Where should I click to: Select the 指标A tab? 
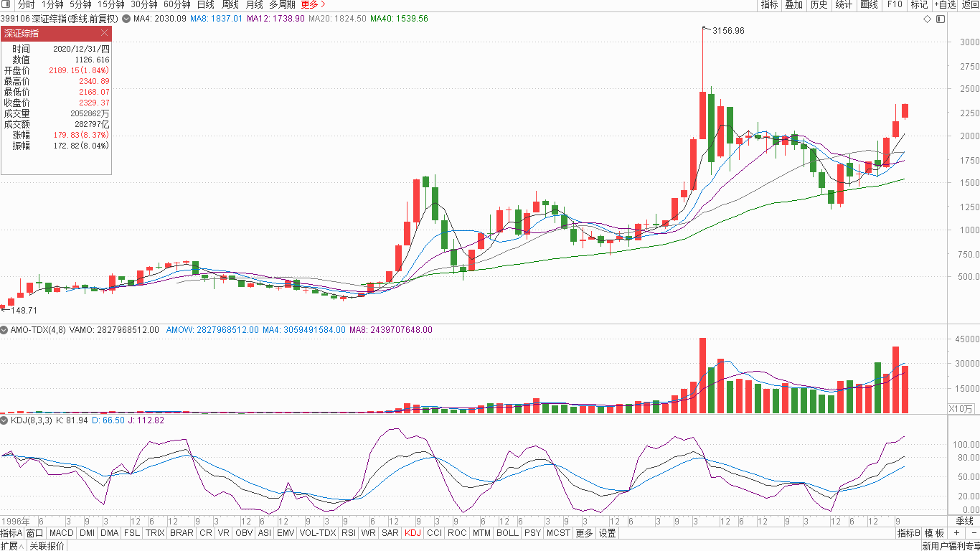(x=11, y=533)
